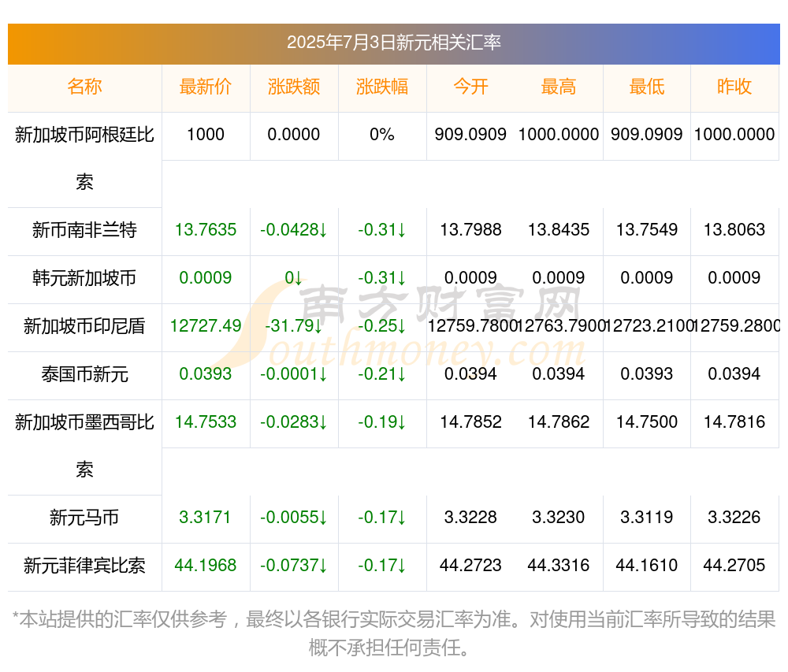The height and width of the screenshot is (672, 788).
Task: Select the 韩元新加坡币 row name
Action: [x=84, y=278]
